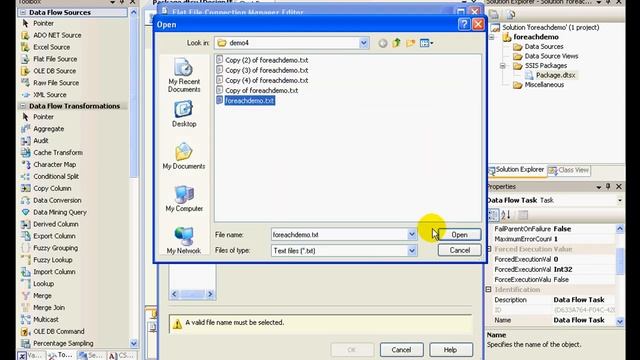Click the Categorized view icon in Properties
The image size is (640, 360).
493,215
